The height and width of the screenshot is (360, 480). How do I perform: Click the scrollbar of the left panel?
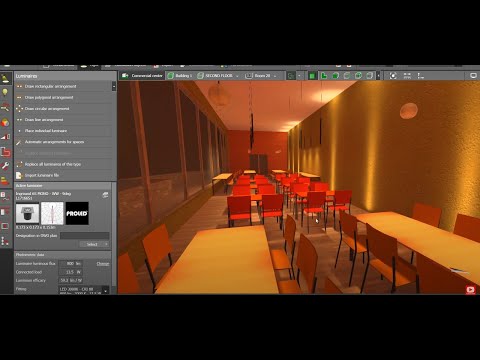(114, 233)
